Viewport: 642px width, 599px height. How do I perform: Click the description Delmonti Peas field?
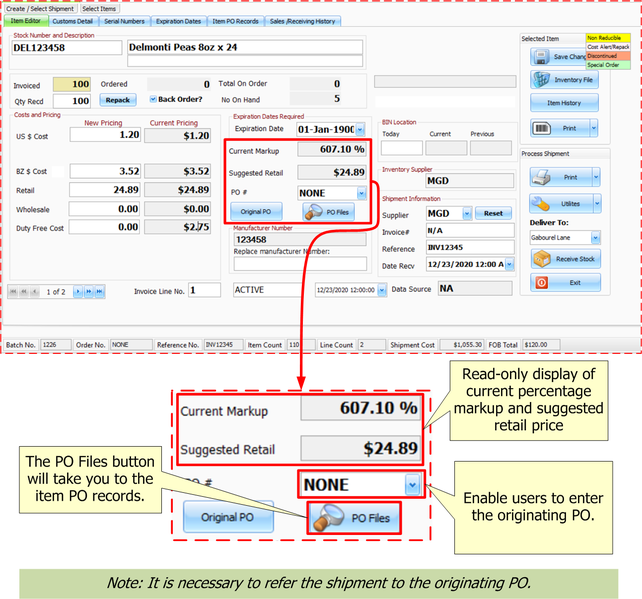[245, 47]
